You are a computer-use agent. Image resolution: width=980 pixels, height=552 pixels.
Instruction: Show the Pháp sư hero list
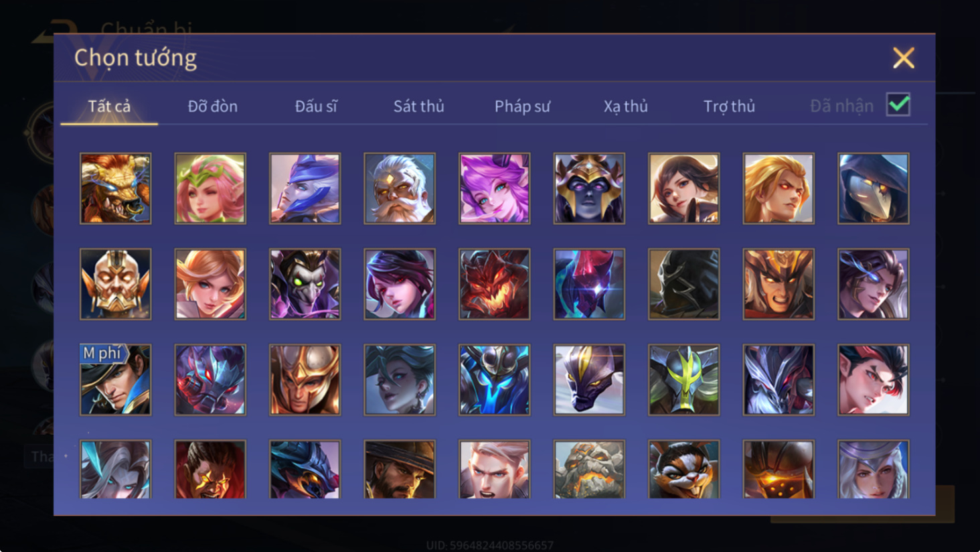[x=522, y=106]
